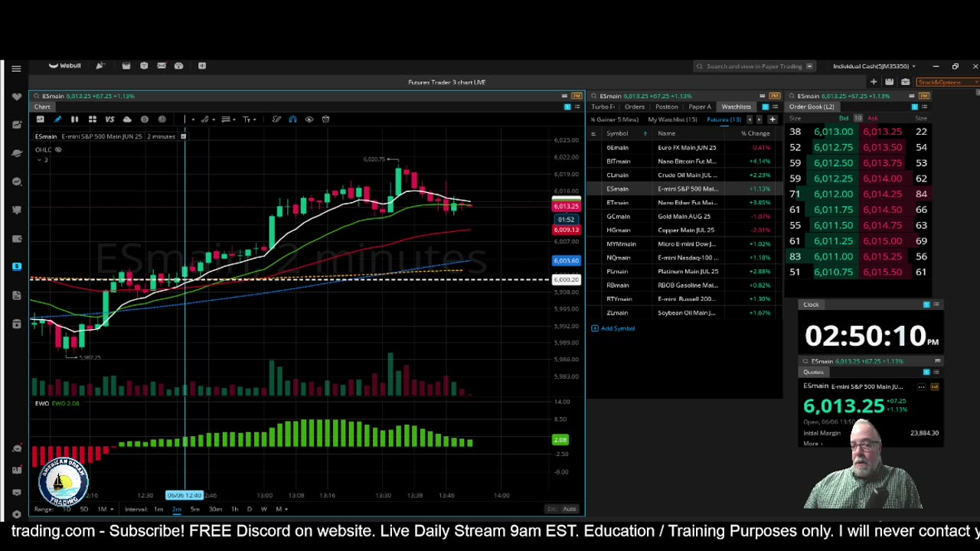Select My Watchlist (15) list
Image resolution: width=980 pixels, height=551 pixels.
click(x=672, y=120)
